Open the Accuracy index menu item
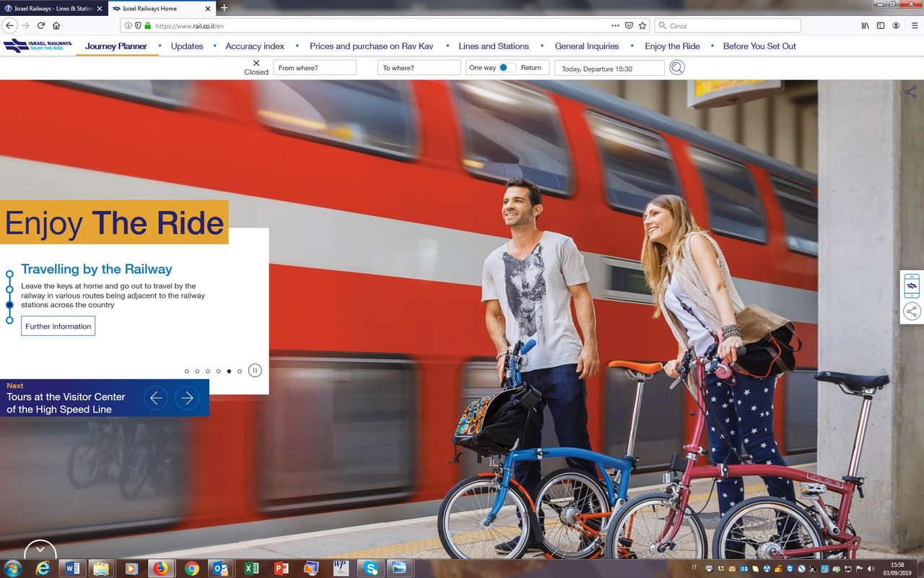The height and width of the screenshot is (578, 924). (x=255, y=46)
